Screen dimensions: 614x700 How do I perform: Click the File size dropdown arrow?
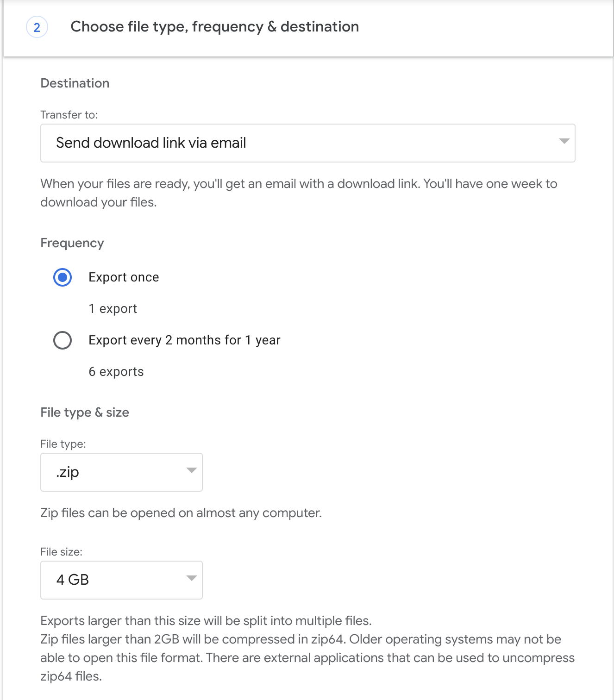[191, 578]
